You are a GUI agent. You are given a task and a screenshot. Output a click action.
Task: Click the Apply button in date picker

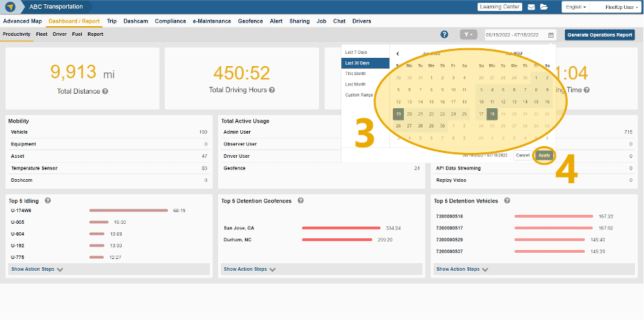coord(544,155)
